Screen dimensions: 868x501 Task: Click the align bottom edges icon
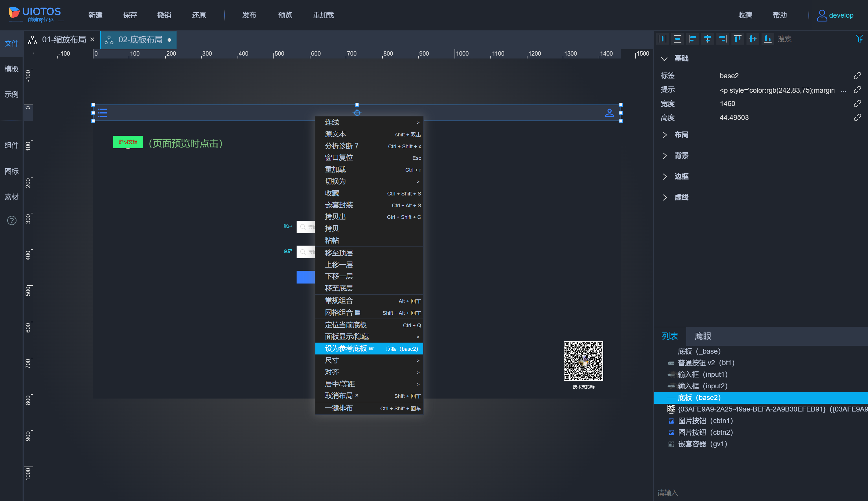[x=768, y=39]
